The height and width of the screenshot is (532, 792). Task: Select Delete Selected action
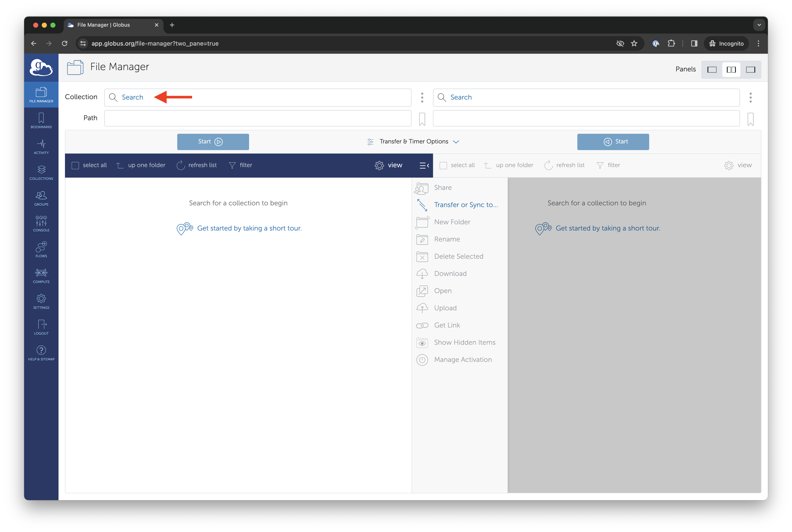(450, 257)
